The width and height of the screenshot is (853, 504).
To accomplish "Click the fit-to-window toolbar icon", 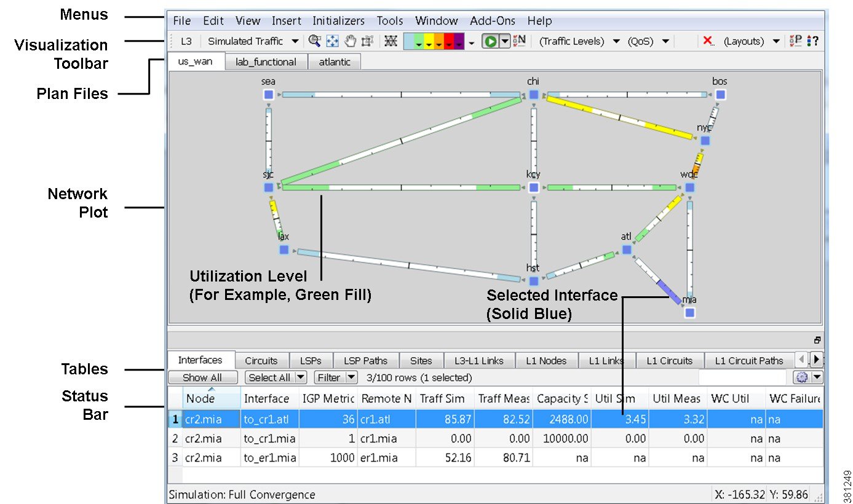I will coord(332,41).
